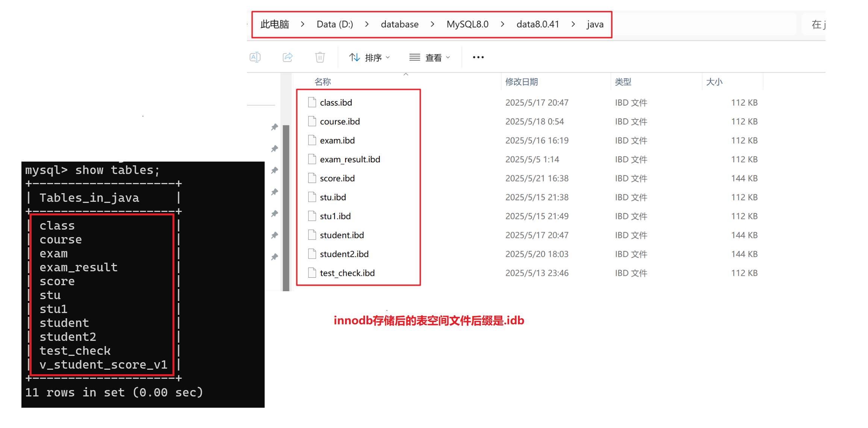Image resolution: width=868 pixels, height=428 pixels.
Task: Open the three-dots more options menu
Action: pos(478,57)
